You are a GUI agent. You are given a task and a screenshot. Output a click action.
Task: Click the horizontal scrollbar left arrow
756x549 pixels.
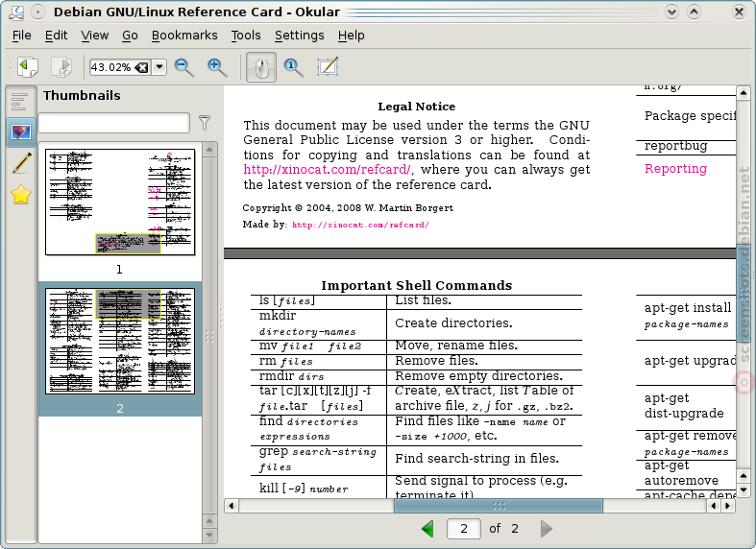[232, 506]
